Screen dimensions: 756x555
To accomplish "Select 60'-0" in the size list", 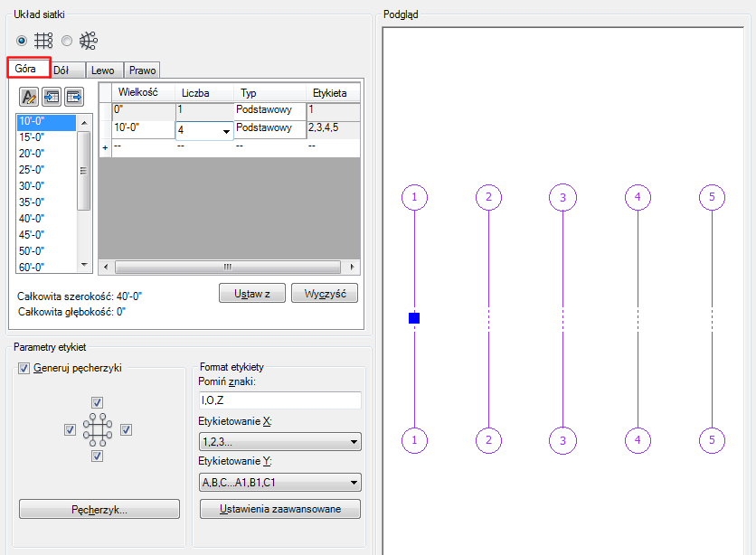I will (46, 267).
